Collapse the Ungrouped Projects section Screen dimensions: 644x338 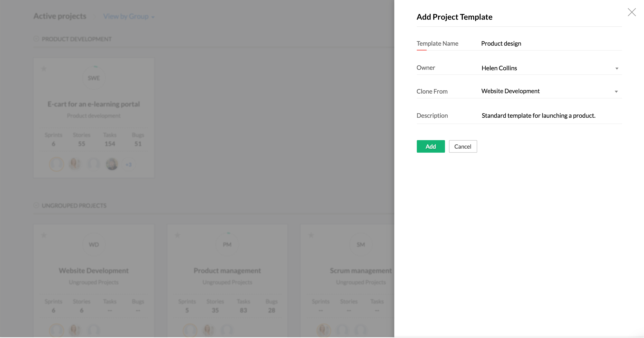tap(36, 205)
